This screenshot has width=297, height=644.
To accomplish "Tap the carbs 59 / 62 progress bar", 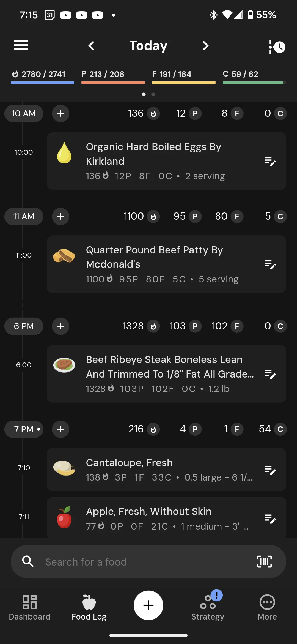I will [254, 77].
